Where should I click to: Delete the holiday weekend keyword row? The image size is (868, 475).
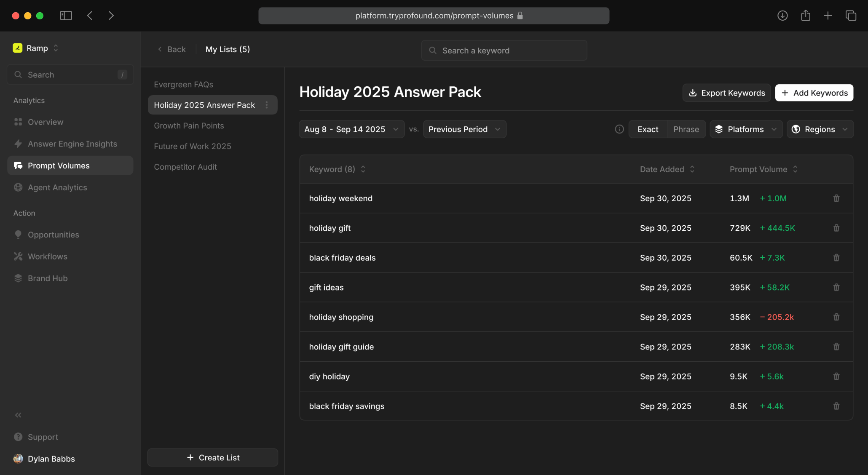836,198
